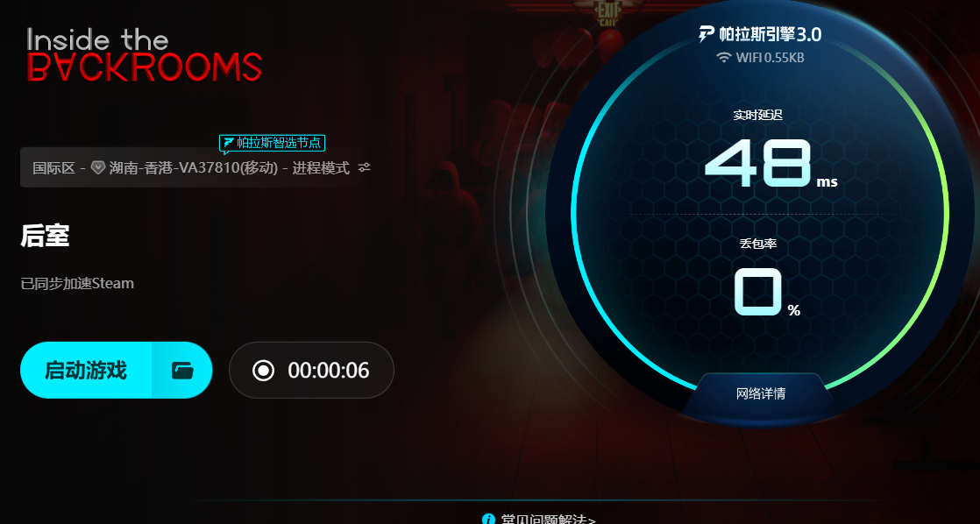
Task: Click the stop-acceleration circle icon
Action: pyautogui.click(x=263, y=371)
